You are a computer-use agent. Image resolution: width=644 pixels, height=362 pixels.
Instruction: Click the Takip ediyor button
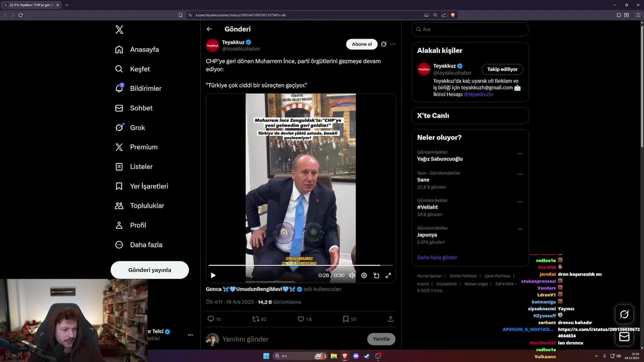pos(502,69)
